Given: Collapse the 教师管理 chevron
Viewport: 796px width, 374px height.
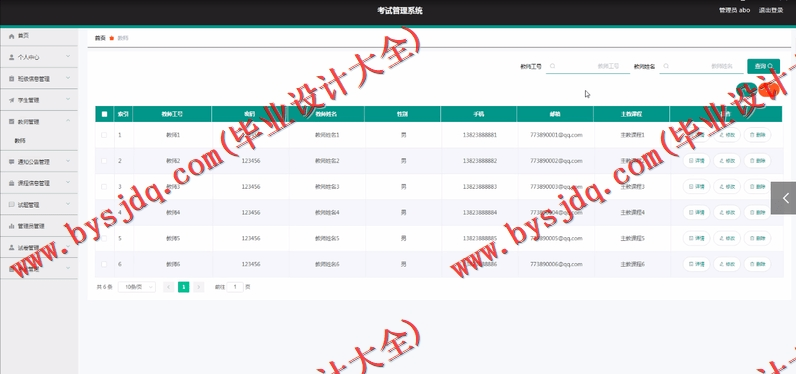Looking at the screenshot, I should (x=68, y=121).
